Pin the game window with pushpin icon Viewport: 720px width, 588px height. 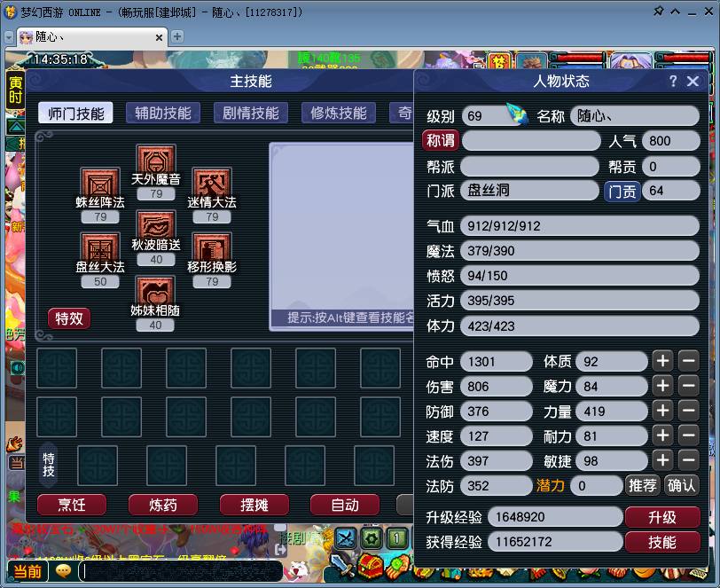(659, 11)
